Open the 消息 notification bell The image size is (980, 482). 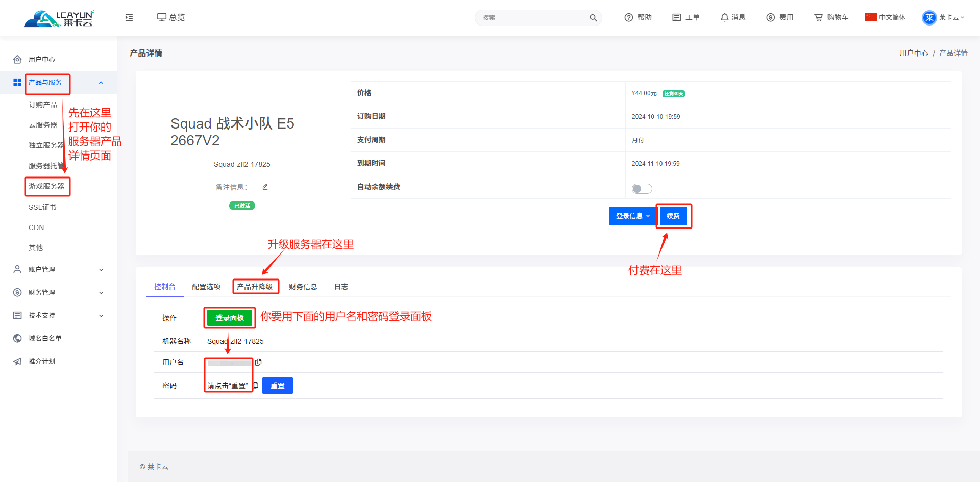(724, 17)
